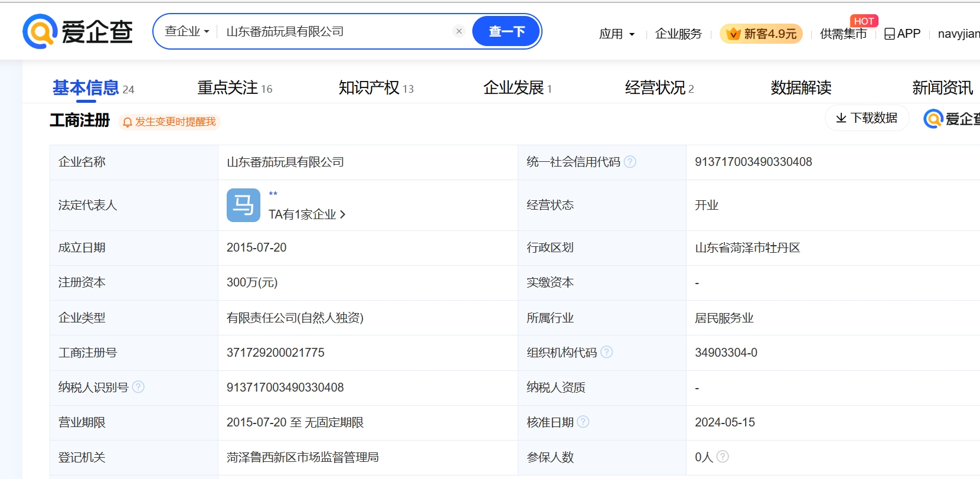Switch to the 新闻资讯 tab
Screen dimensions: 980x479
click(943, 88)
